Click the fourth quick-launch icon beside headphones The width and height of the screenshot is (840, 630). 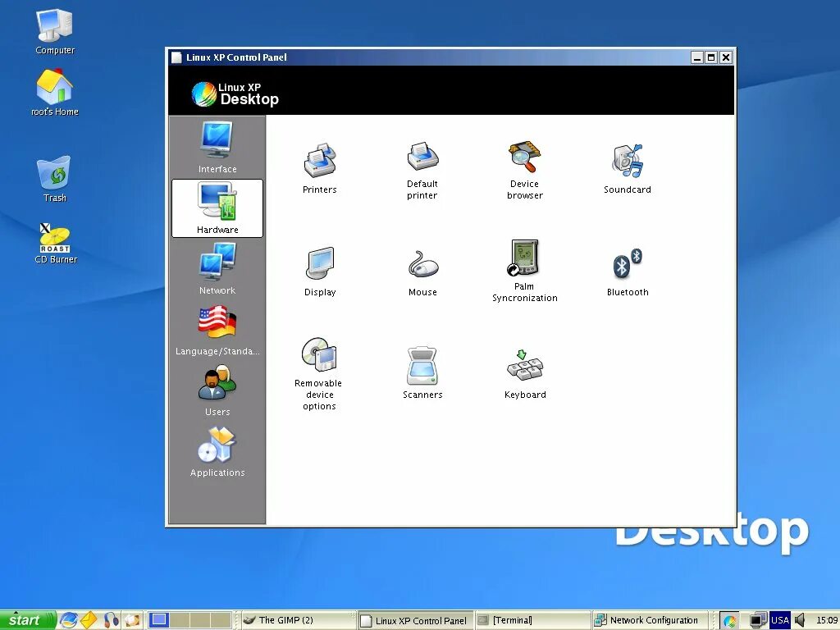pos(132,620)
